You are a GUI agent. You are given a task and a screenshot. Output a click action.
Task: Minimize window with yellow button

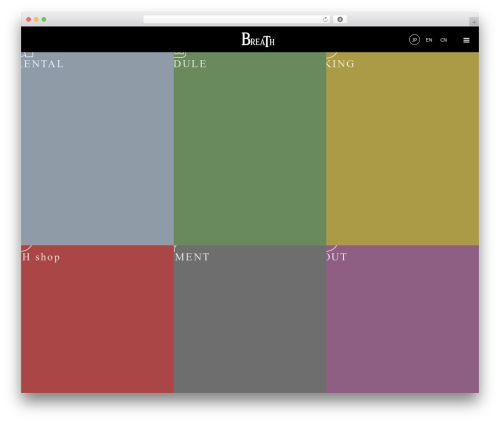[36, 19]
